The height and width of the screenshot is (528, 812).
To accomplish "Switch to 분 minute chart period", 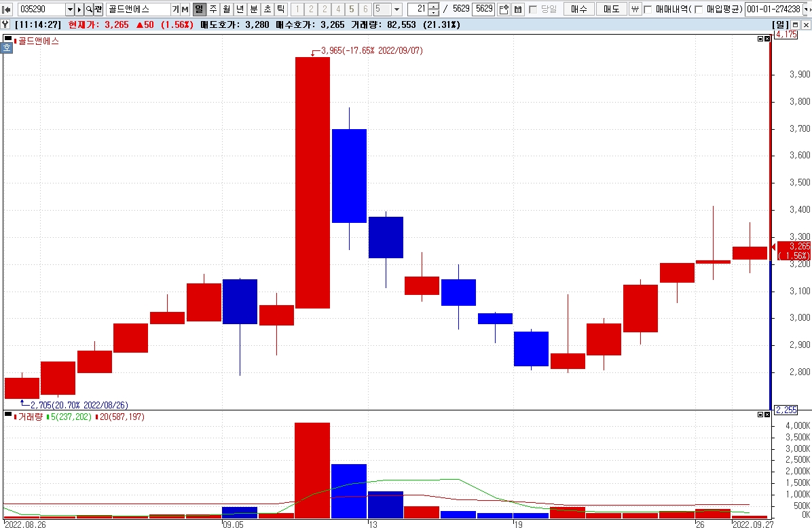I will tap(253, 10).
